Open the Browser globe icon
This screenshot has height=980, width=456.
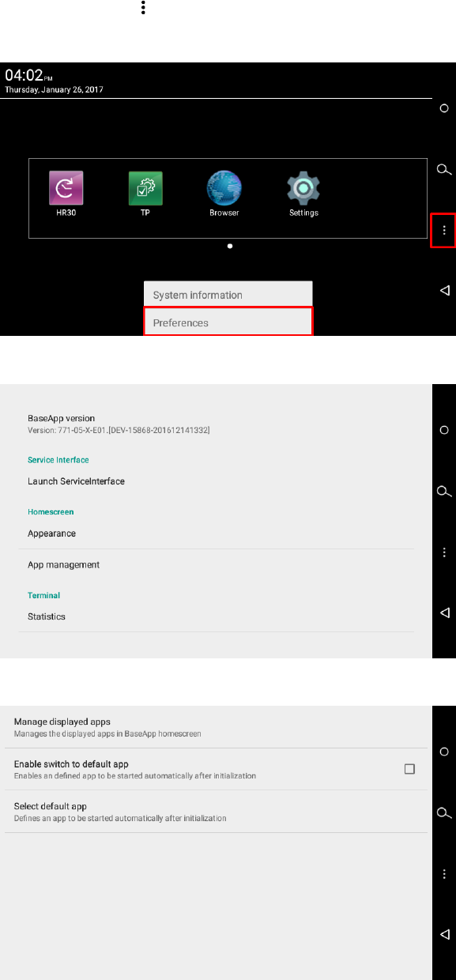tap(224, 188)
